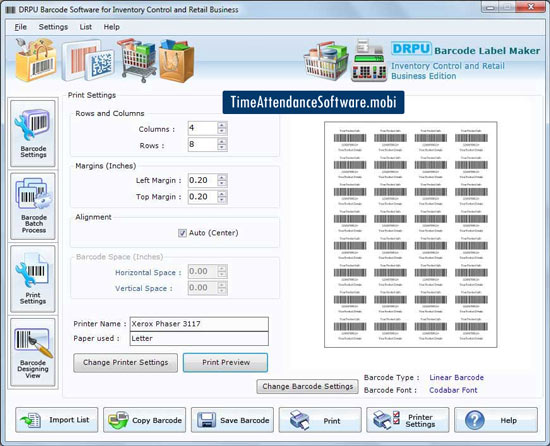Click the Copy Barcode icon button

tap(145, 420)
